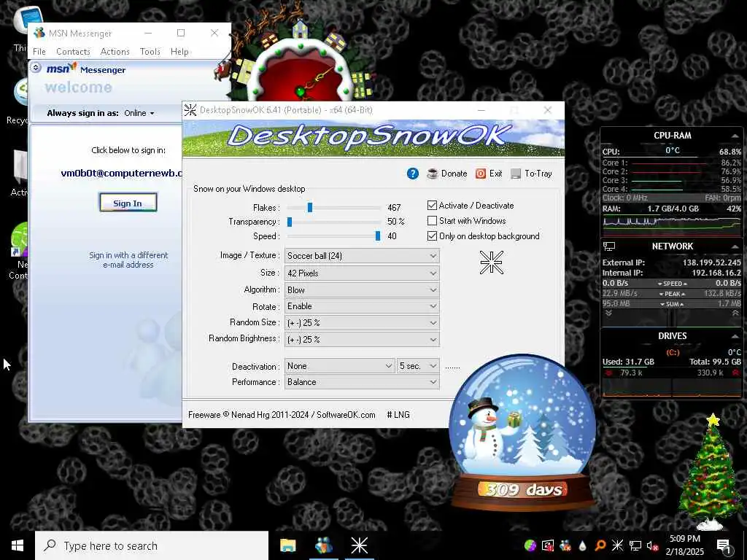Viewport: 747px width, 560px height.
Task: Click the snowflake icon in system tray
Action: point(617,545)
